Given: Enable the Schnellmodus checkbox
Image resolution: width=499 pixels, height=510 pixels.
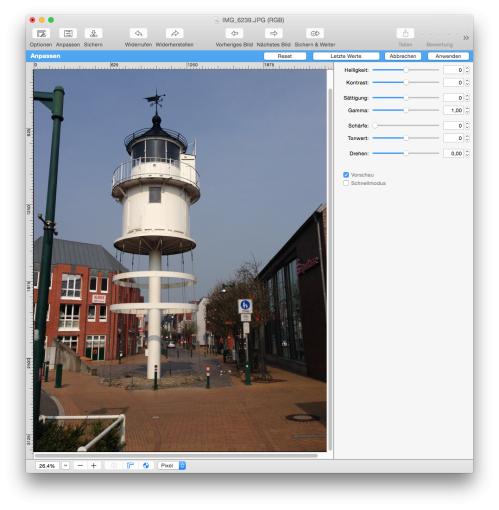Looking at the screenshot, I should [346, 183].
